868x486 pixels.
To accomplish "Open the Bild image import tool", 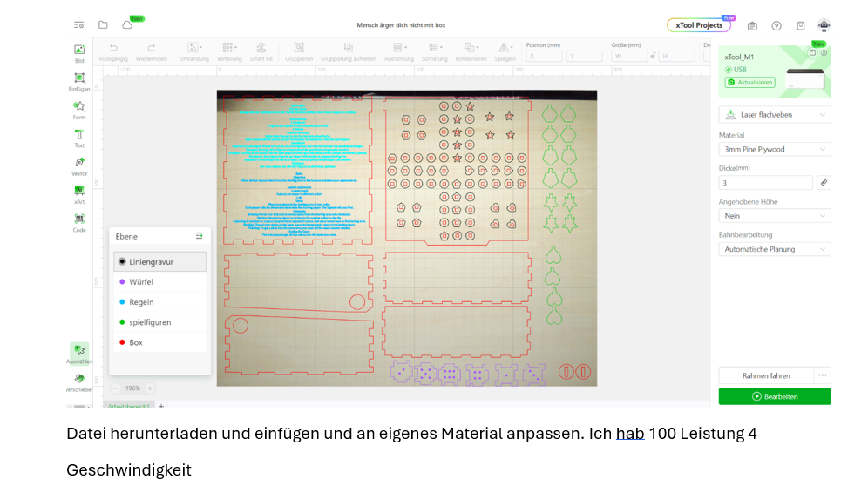I will click(x=79, y=51).
